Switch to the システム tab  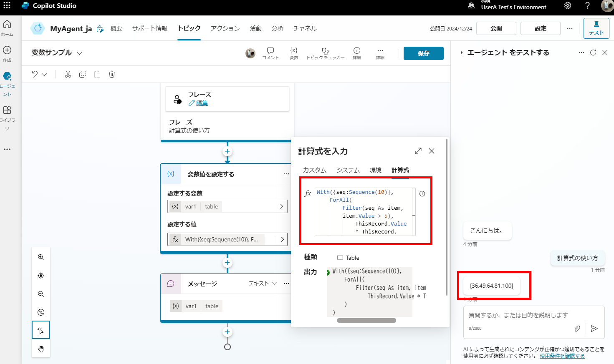(348, 170)
